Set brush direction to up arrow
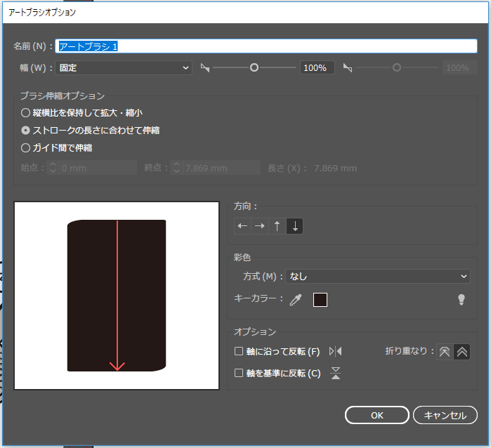The width and height of the screenshot is (491, 448). click(277, 226)
